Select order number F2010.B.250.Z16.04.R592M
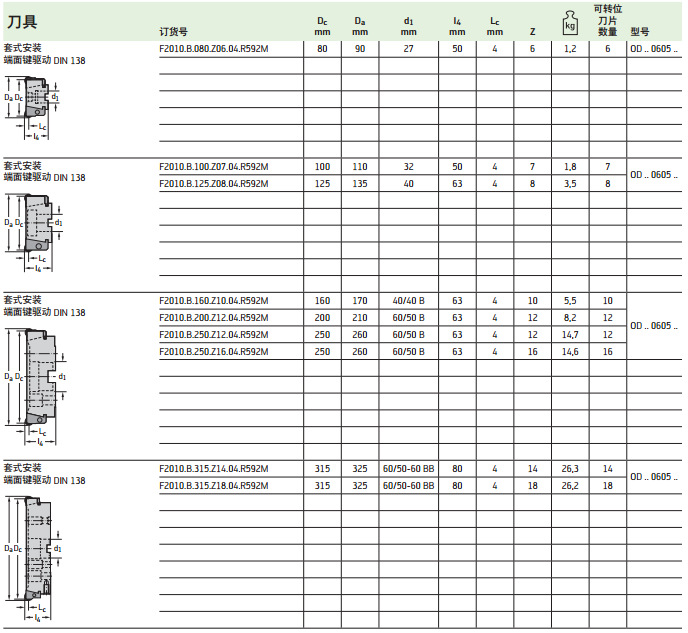Image resolution: width=688 pixels, height=633 pixels. 213,352
